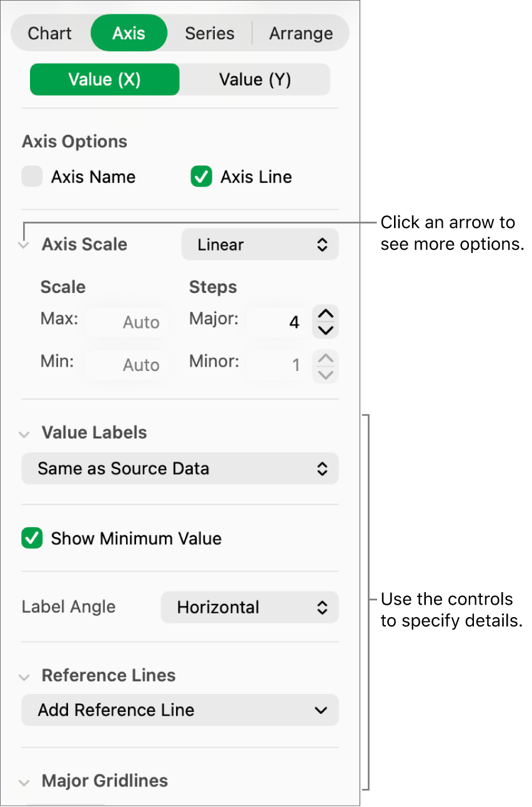Click the Axis Options heading
This screenshot has height=807, width=532.
click(74, 142)
